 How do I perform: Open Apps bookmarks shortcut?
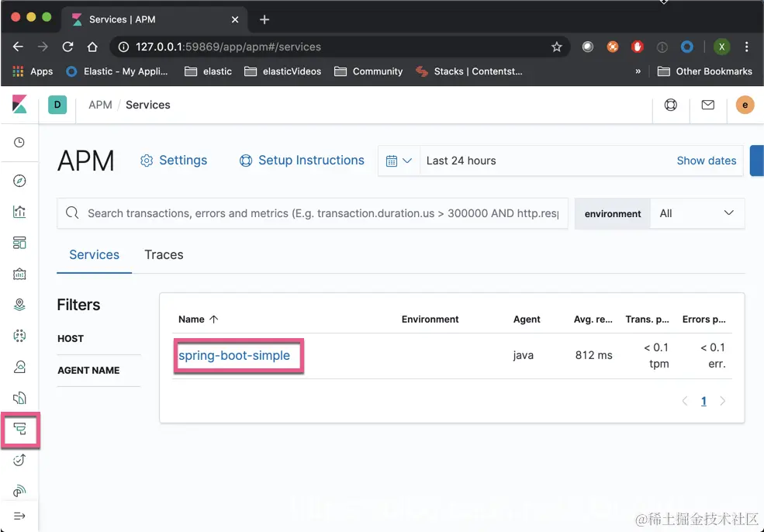pyautogui.click(x=33, y=71)
